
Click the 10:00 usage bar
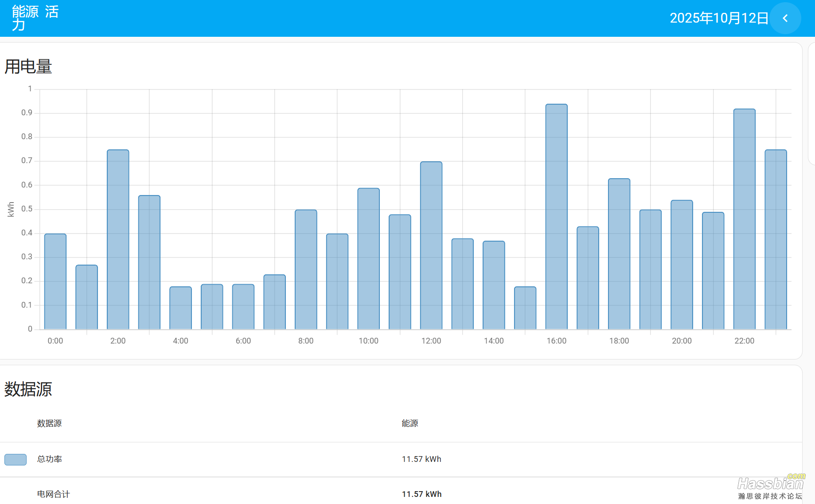point(368,258)
